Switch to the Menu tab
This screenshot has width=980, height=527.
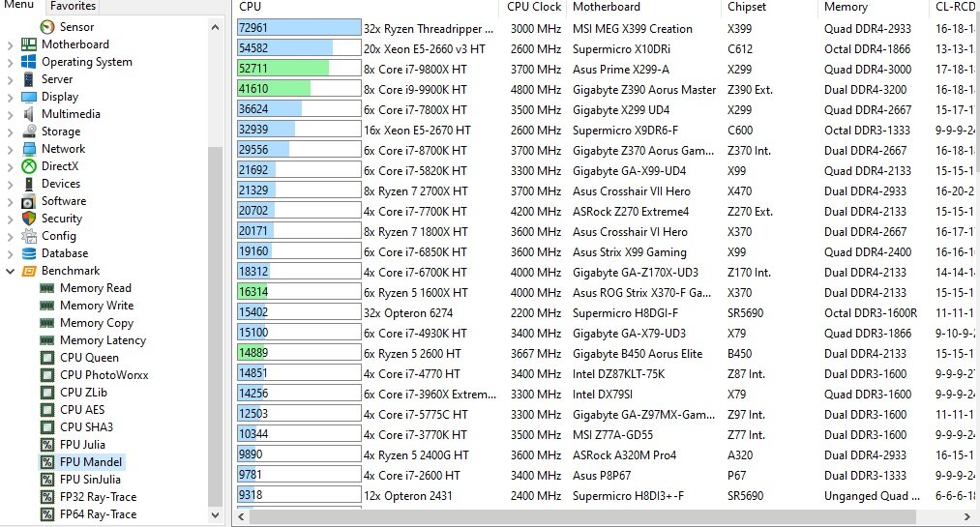(x=18, y=5)
